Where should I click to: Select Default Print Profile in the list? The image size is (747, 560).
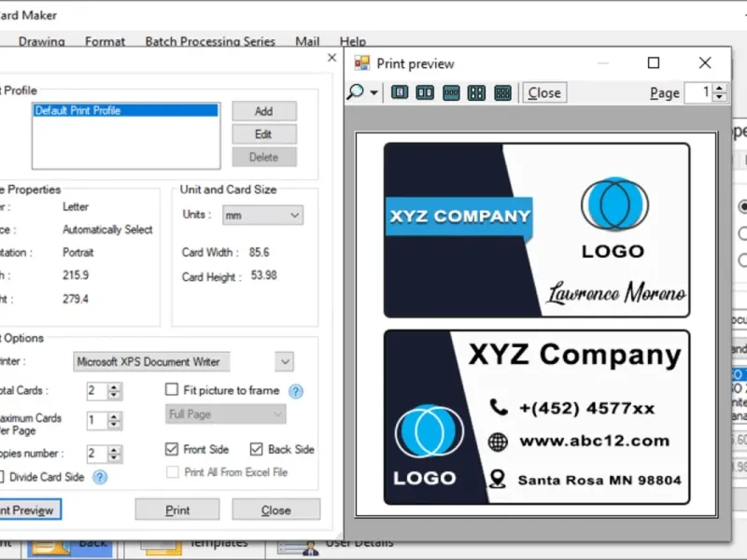[126, 110]
